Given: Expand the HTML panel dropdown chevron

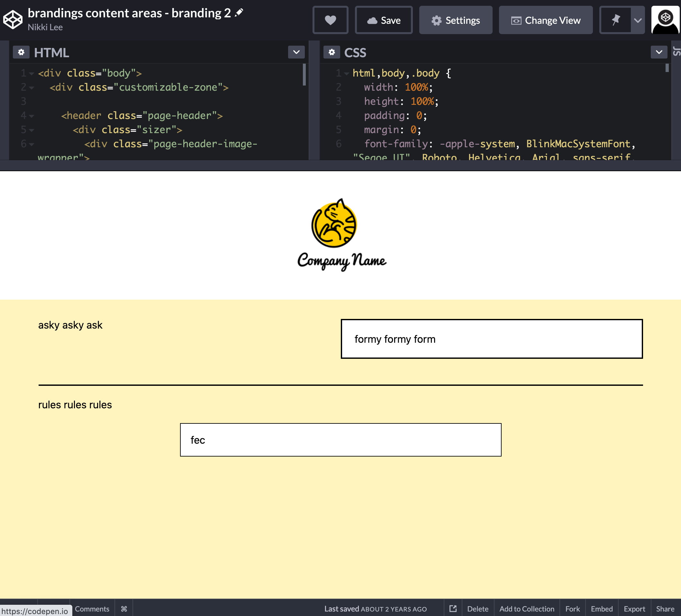Looking at the screenshot, I should (x=296, y=52).
